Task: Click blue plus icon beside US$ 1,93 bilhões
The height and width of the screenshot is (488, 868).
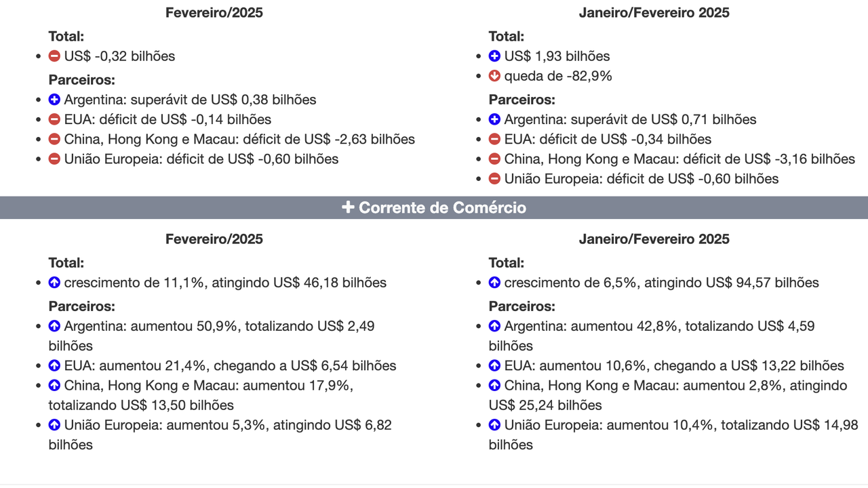Action: [x=495, y=56]
